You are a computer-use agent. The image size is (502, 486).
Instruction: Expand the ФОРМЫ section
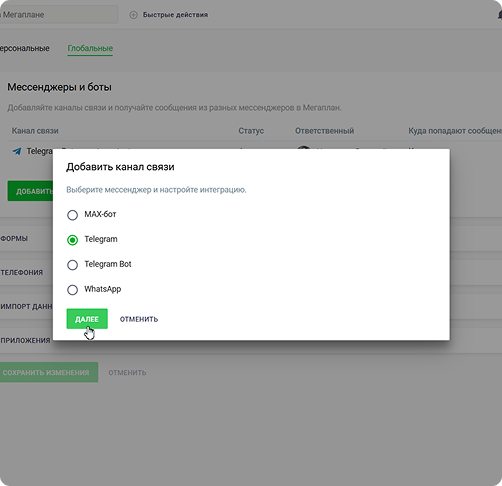pos(14,239)
